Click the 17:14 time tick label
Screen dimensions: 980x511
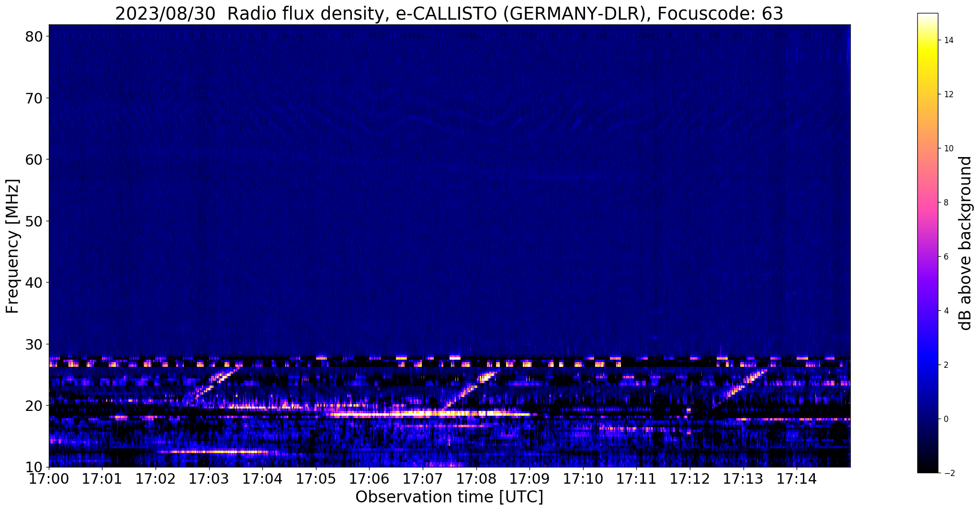click(797, 478)
